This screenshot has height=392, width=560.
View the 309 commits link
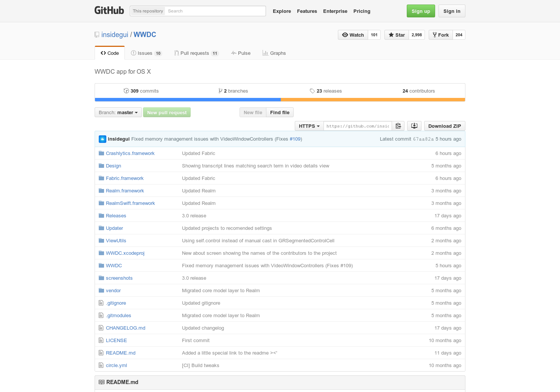141,91
